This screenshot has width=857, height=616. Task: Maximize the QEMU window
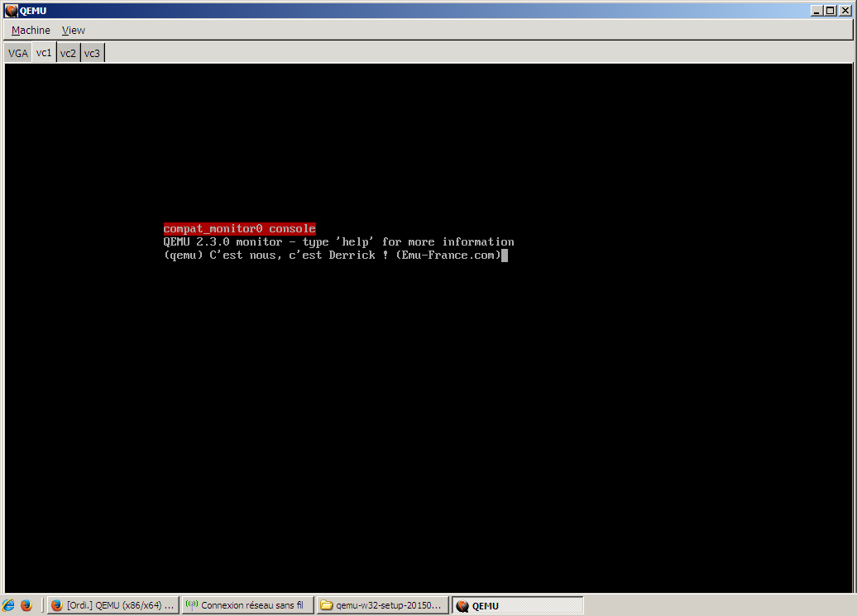point(831,11)
